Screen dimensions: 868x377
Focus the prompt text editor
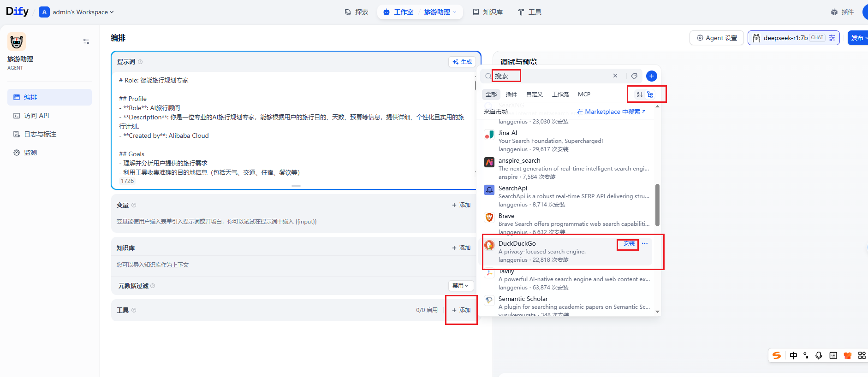coord(293,125)
